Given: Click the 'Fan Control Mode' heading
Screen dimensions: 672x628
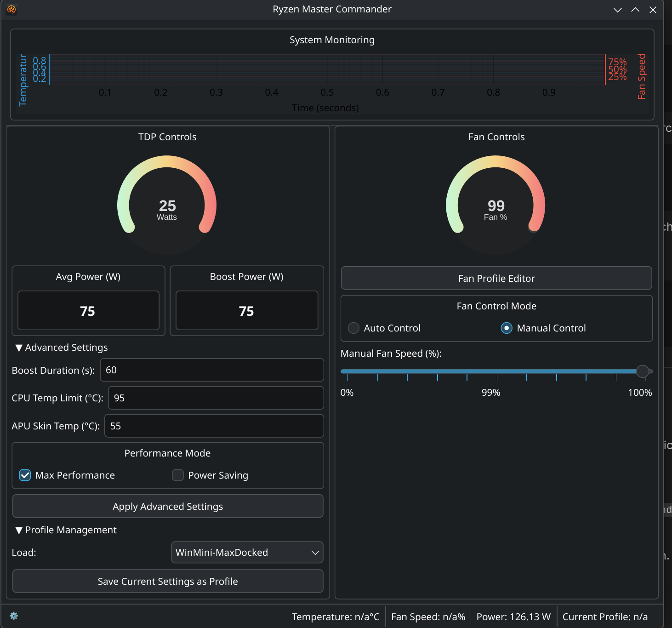Looking at the screenshot, I should 496,306.
